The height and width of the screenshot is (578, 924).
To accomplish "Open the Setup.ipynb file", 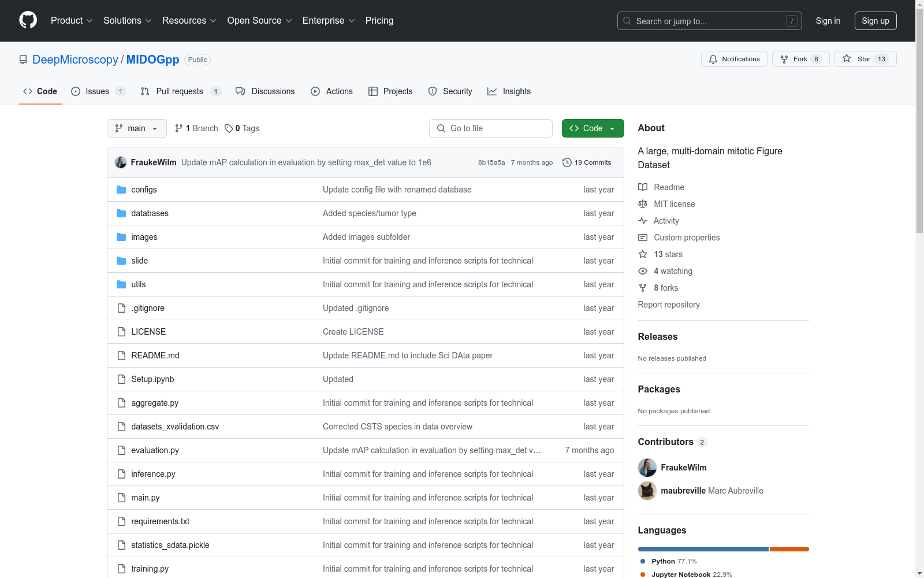I will coord(152,379).
